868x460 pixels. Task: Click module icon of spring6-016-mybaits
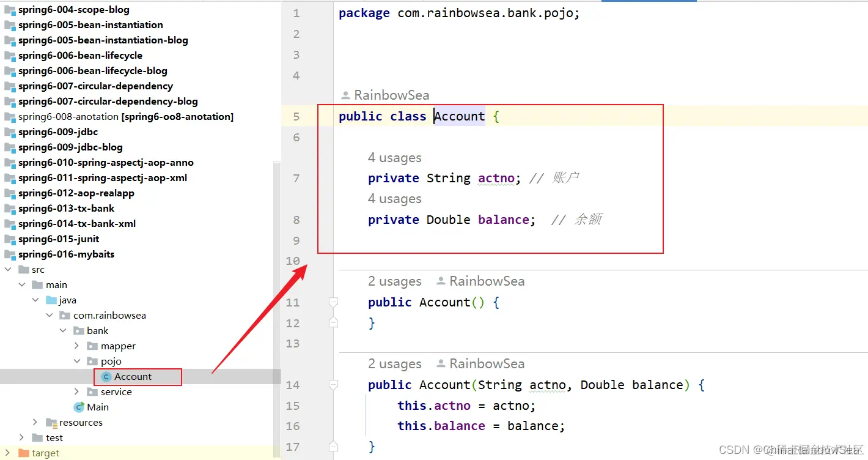10,254
